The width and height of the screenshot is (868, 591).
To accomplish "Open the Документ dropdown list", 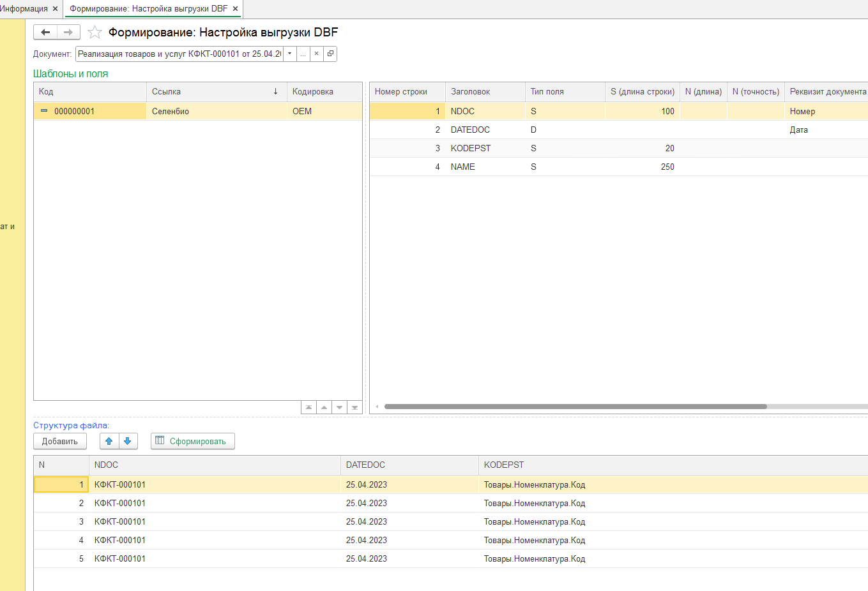I will [289, 54].
